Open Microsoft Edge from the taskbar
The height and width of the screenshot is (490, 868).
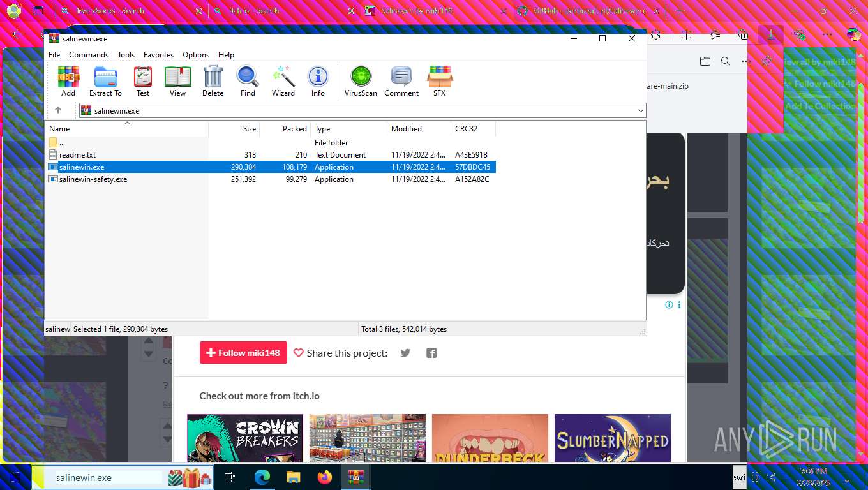(262, 477)
